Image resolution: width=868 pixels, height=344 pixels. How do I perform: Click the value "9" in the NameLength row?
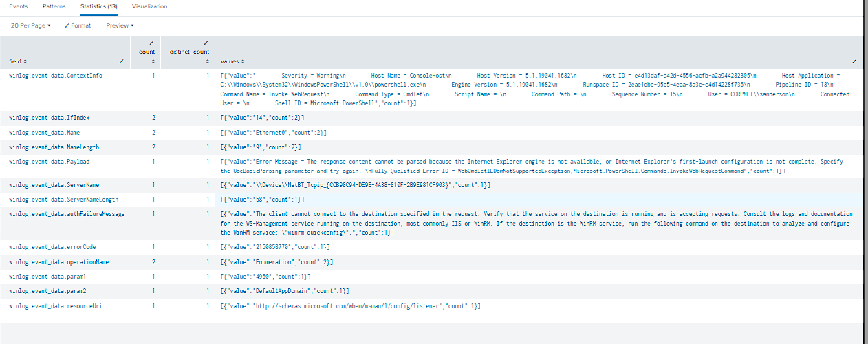pos(260,147)
